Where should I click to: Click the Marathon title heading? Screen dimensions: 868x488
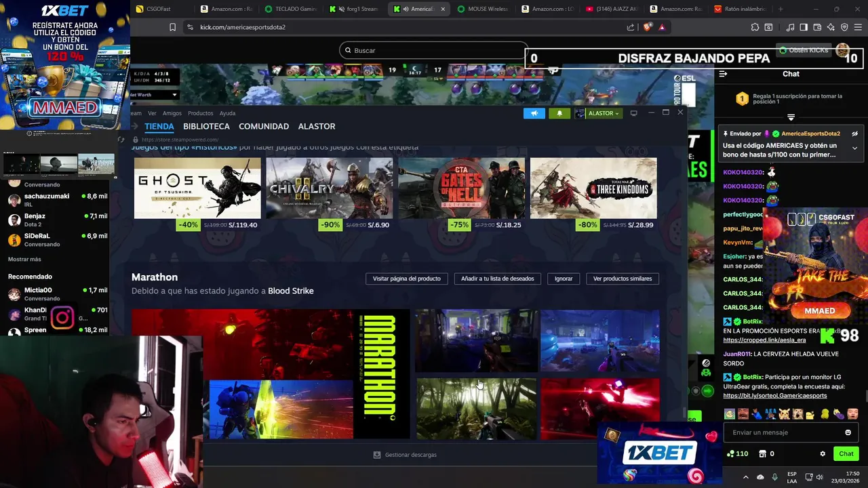155,277
